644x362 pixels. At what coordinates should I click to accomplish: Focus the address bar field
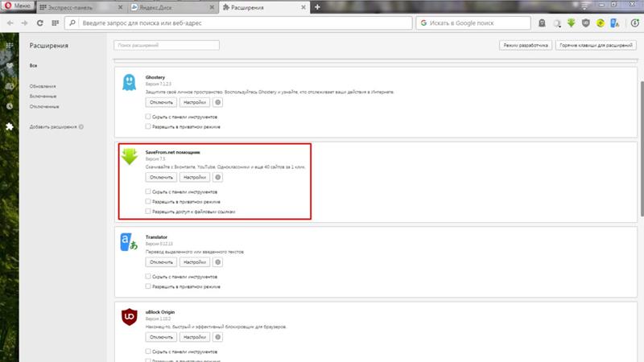238,23
